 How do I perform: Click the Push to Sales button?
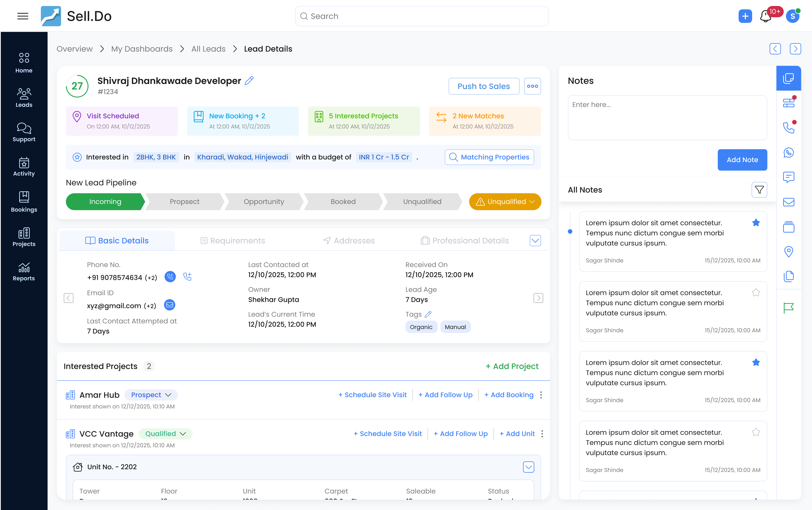[484, 86]
